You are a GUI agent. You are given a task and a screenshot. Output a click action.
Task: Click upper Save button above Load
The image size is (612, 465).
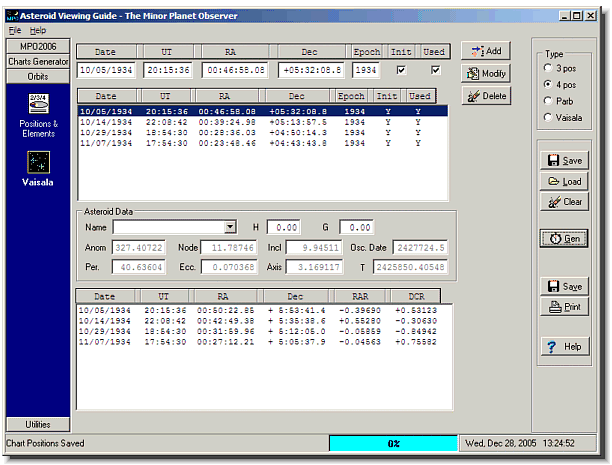click(x=564, y=160)
